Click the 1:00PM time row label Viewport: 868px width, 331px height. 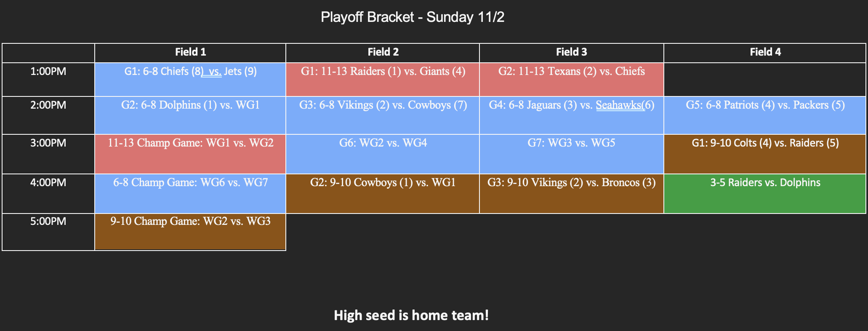pos(48,72)
